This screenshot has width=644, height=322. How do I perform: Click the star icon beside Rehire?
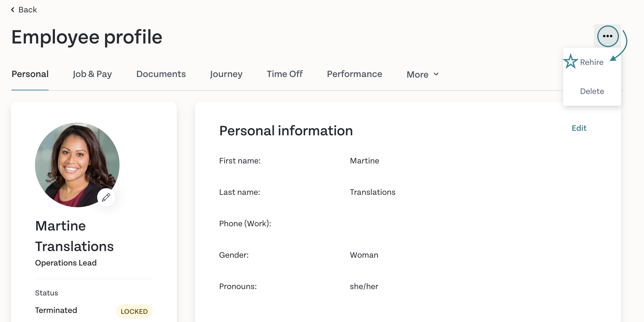click(570, 61)
